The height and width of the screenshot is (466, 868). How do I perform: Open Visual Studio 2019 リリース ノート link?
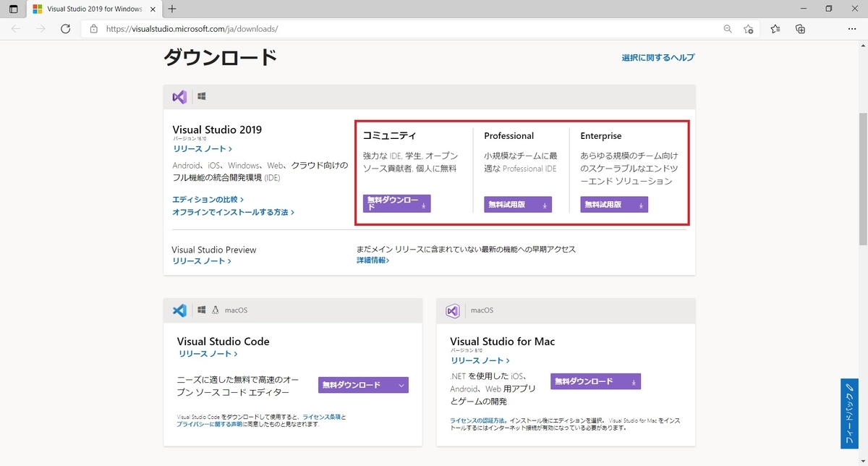click(x=203, y=149)
